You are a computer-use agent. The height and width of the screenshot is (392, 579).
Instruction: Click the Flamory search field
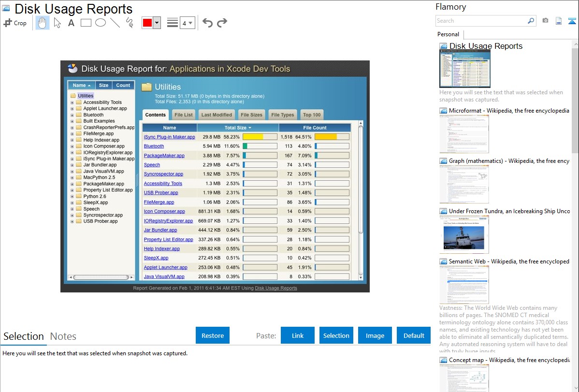481,21
